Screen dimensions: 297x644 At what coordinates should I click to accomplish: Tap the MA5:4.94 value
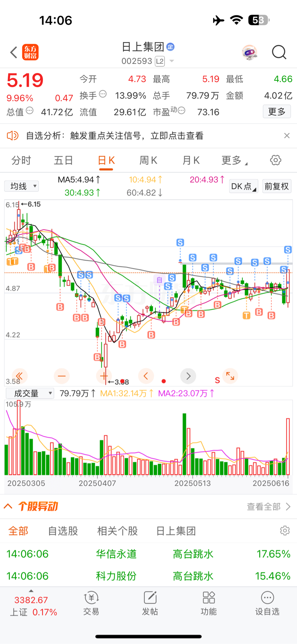point(79,180)
